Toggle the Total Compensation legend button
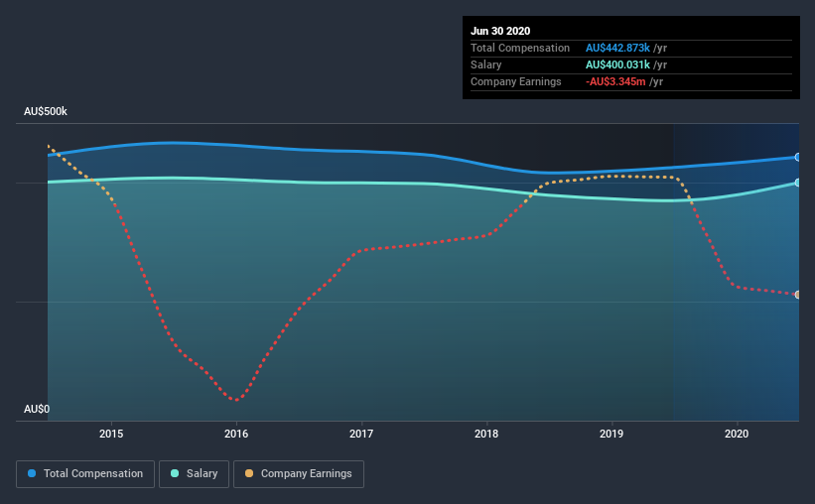The width and height of the screenshot is (815, 504). (x=85, y=474)
